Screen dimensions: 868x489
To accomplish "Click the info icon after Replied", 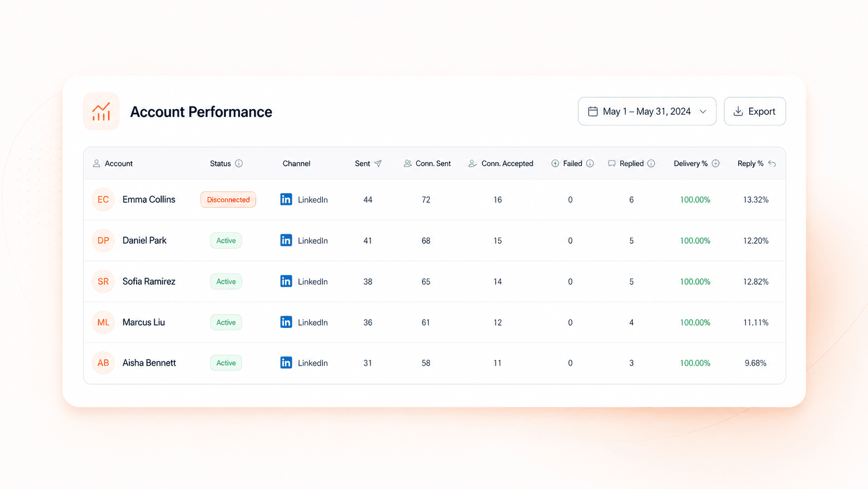I will (651, 163).
